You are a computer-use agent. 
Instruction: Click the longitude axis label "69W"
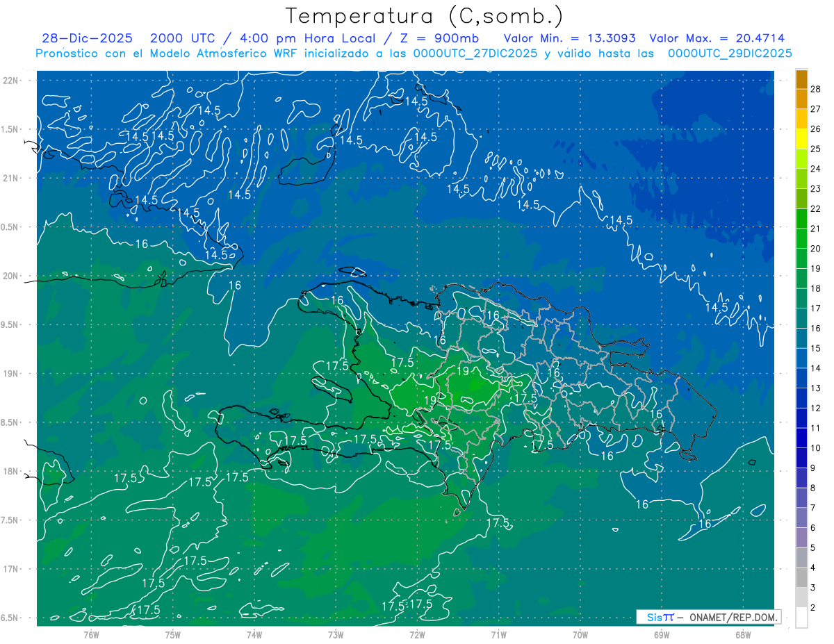click(662, 634)
